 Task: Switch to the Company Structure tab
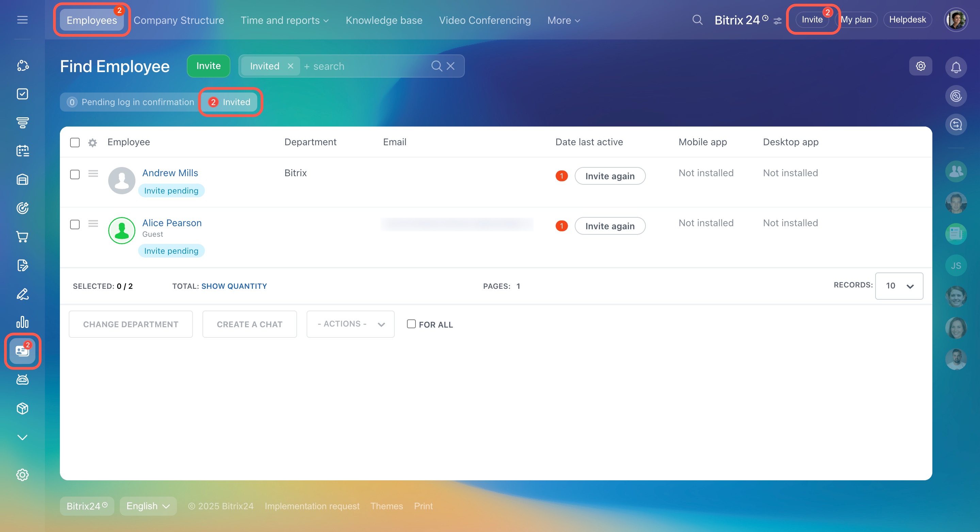(x=178, y=20)
